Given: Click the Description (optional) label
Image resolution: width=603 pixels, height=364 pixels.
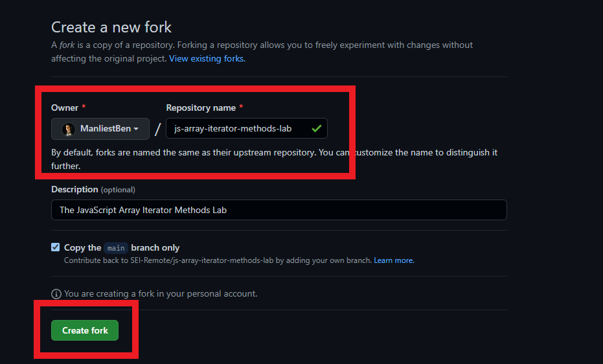Looking at the screenshot, I should pos(93,189).
